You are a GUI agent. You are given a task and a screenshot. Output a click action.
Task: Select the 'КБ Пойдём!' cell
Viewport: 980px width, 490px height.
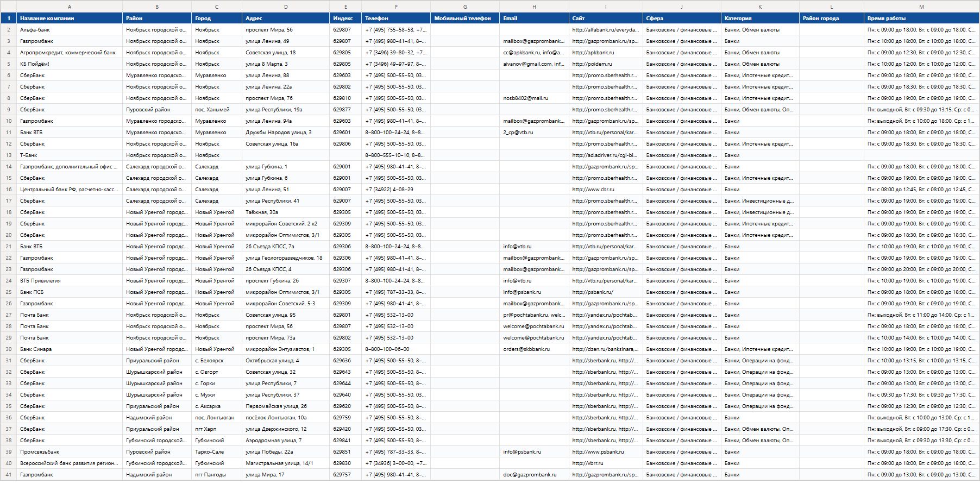pyautogui.click(x=70, y=64)
